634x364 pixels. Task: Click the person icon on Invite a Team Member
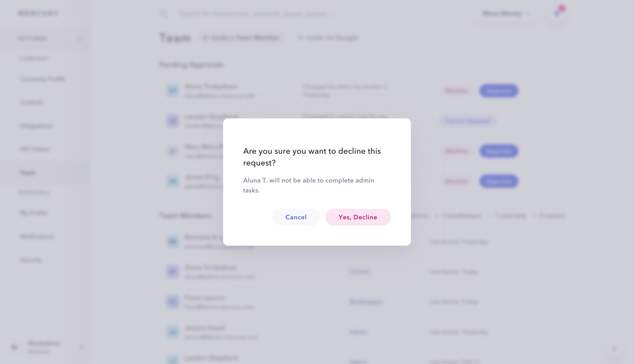[x=206, y=38]
